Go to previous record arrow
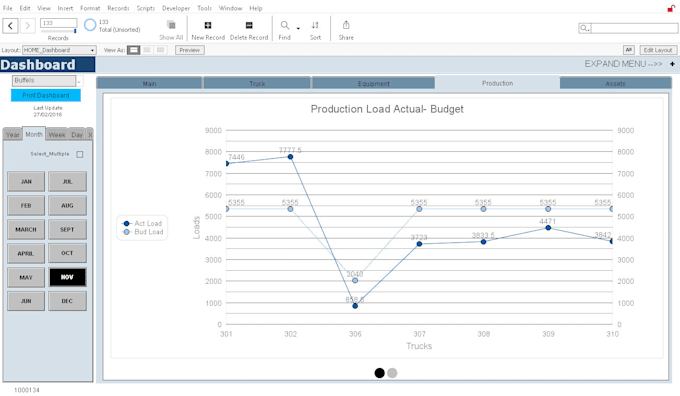 [10, 26]
